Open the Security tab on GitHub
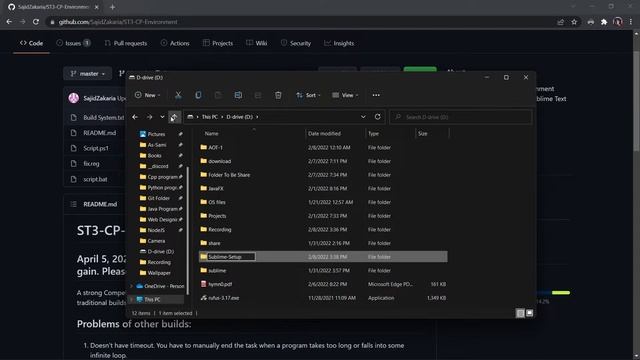This screenshot has height=360, width=640. [296, 43]
